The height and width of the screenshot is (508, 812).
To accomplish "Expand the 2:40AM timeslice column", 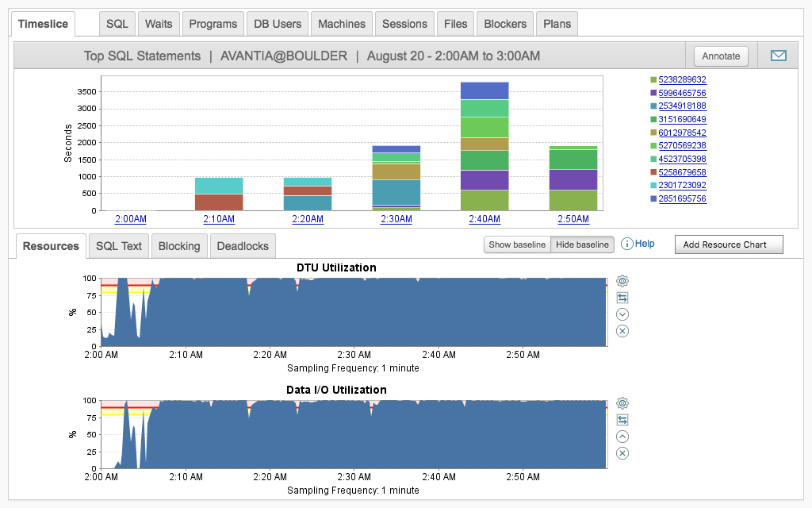I will tap(486, 218).
